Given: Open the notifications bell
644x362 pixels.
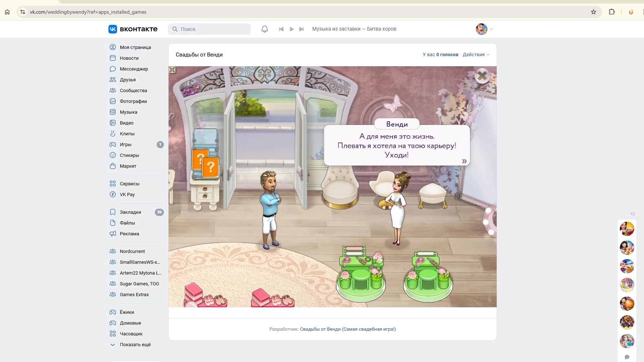Looking at the screenshot, I should [x=265, y=29].
